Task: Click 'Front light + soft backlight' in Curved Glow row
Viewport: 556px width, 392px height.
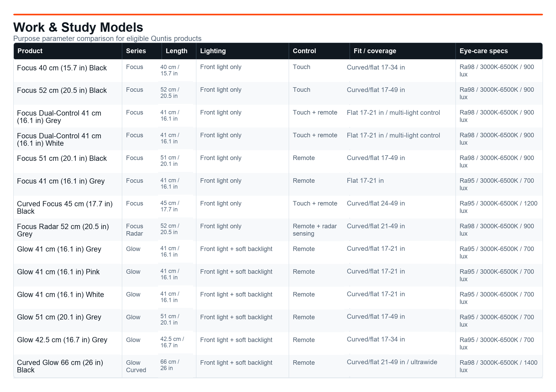Action: pos(236,363)
